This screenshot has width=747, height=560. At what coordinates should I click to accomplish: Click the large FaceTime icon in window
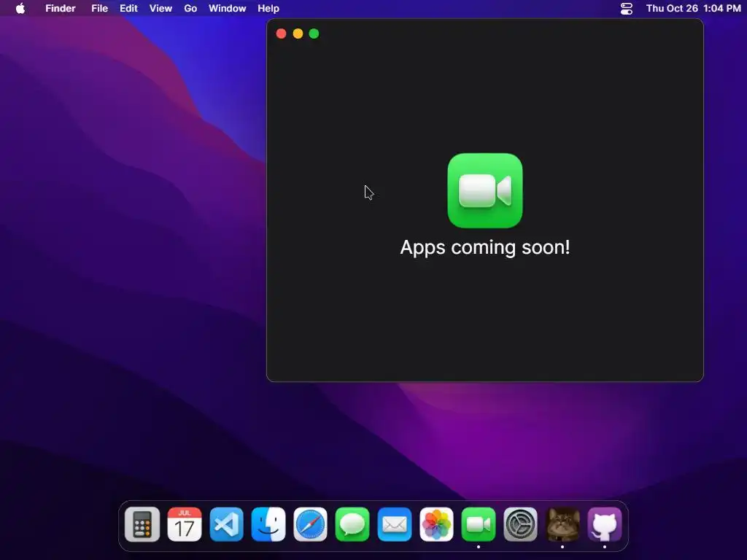tap(485, 190)
